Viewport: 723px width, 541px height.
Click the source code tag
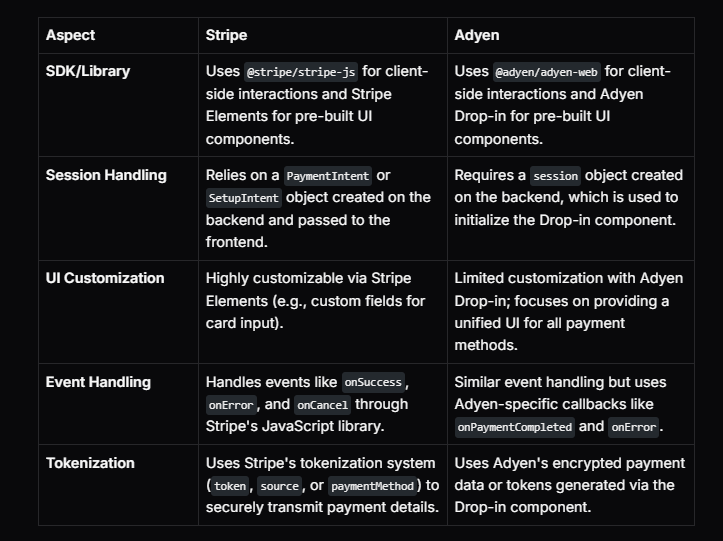coord(279,486)
